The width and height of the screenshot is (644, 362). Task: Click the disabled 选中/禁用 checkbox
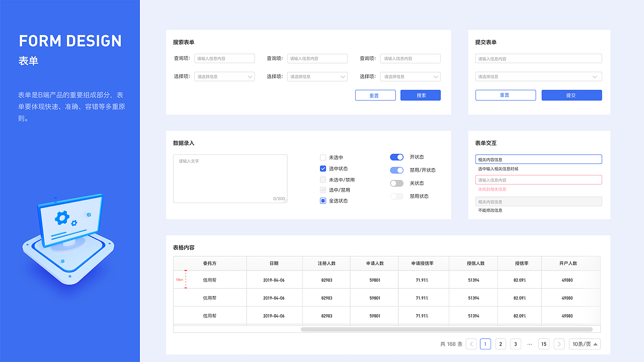[x=323, y=190]
